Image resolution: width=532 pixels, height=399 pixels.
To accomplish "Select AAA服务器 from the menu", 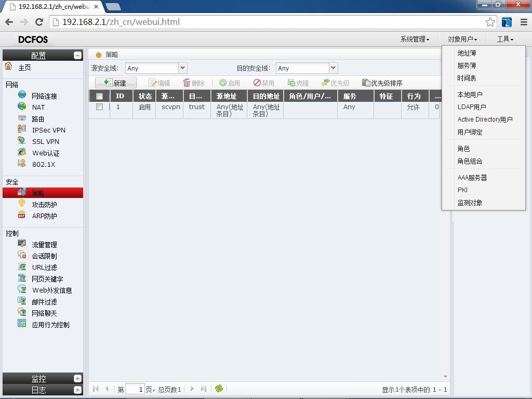I will pyautogui.click(x=472, y=178).
